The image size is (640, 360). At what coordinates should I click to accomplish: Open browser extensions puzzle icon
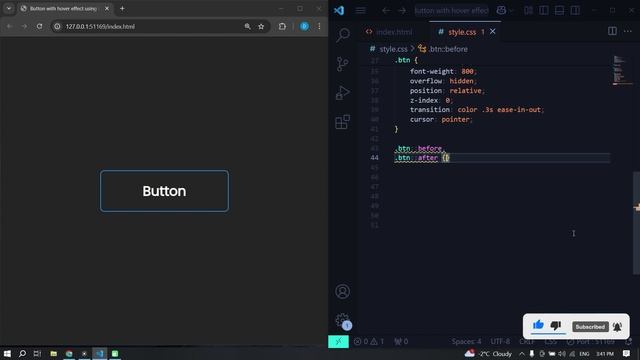pyautogui.click(x=282, y=26)
